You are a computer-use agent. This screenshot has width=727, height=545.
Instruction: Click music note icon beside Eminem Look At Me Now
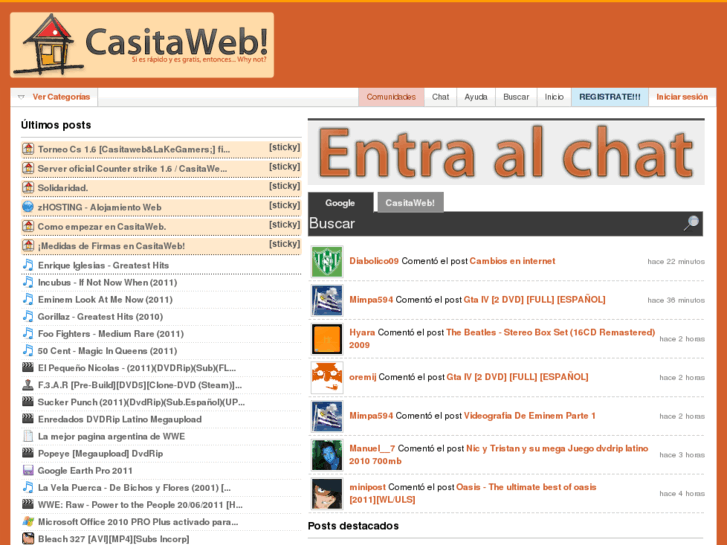tap(28, 299)
